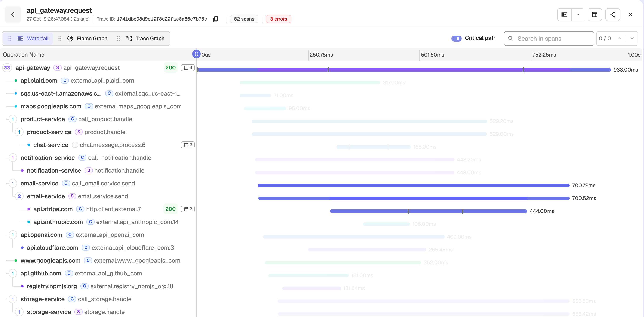Switch to the Flame Graph tab

87,39
